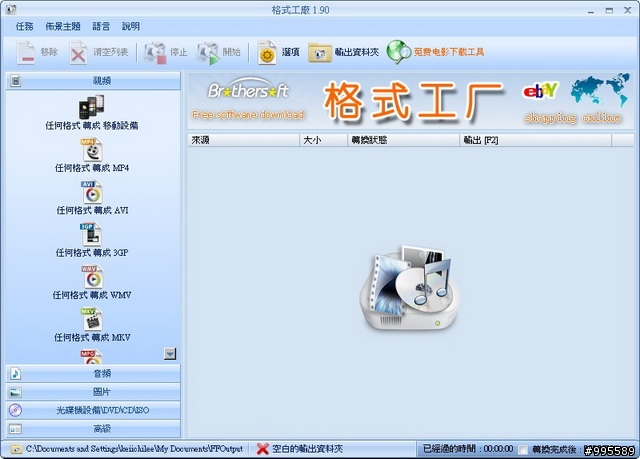Open the Help (說明) menu

tap(131, 27)
